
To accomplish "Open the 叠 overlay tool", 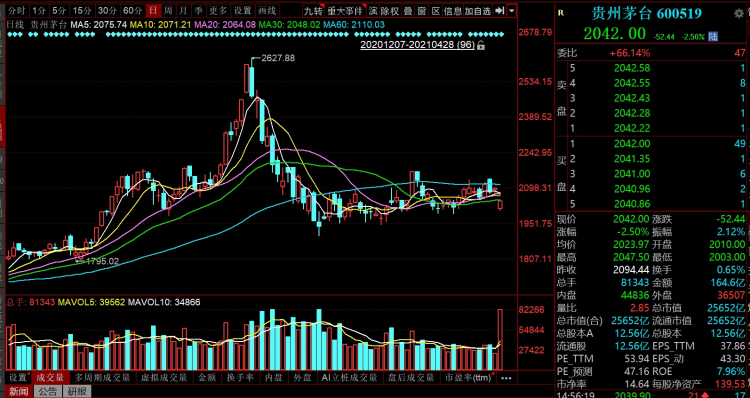I will 408,11.
